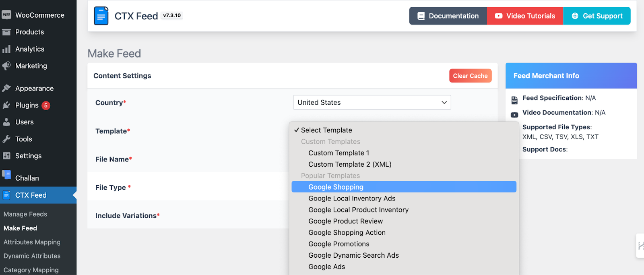The width and height of the screenshot is (644, 275).
Task: Click the CTX Feed sidebar document icon
Action: [x=6, y=195]
